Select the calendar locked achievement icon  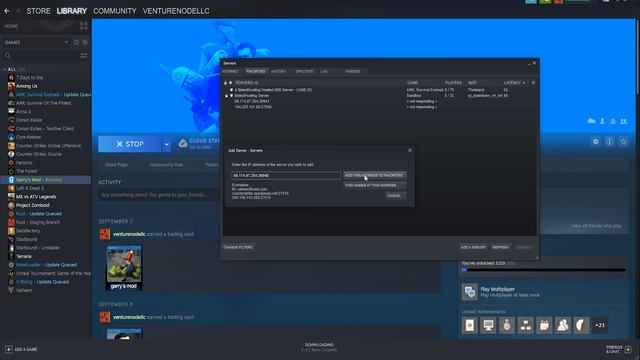pyautogui.click(x=544, y=325)
